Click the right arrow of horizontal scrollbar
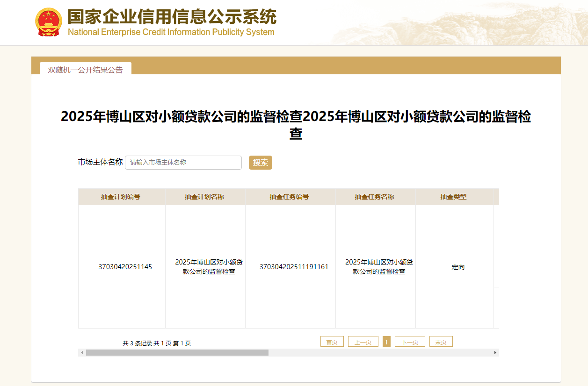This screenshot has height=386, width=588. [495, 353]
